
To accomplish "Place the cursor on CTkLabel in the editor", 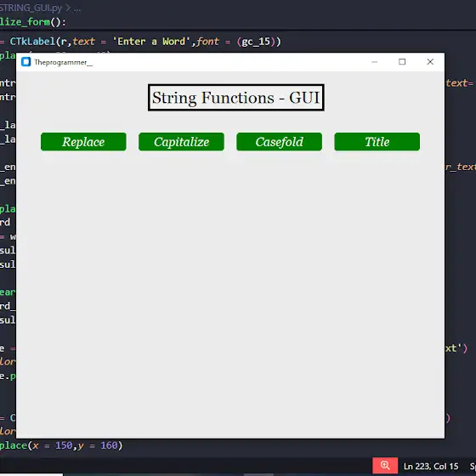I will [32, 42].
